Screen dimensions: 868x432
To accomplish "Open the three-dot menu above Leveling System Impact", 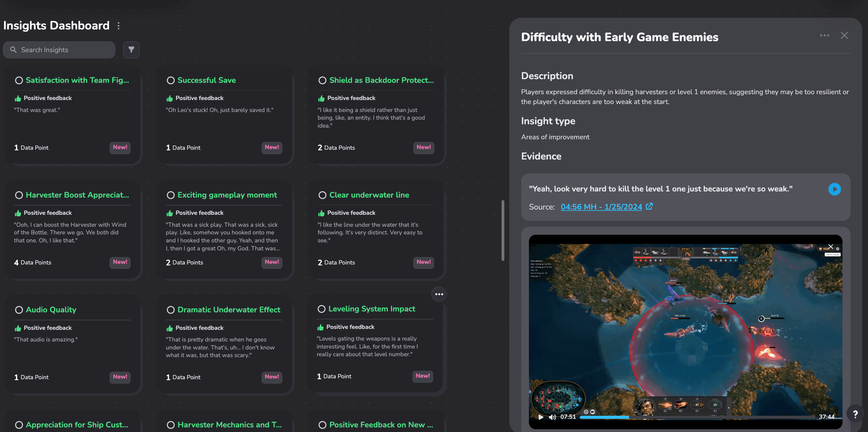I will coord(439,294).
